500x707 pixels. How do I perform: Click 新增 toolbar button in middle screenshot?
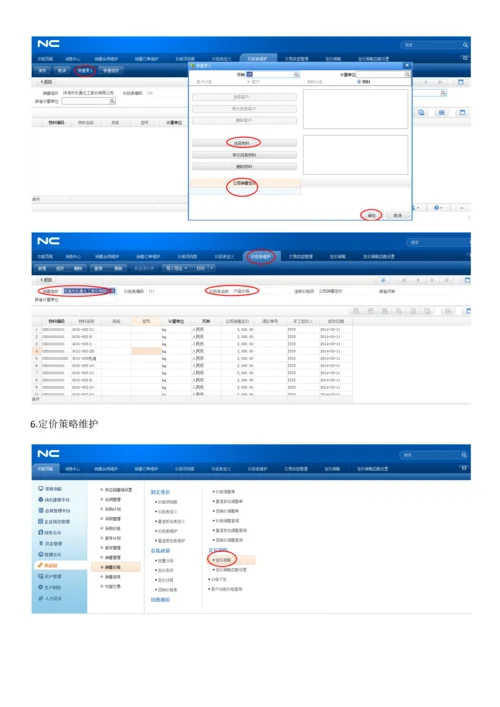(x=42, y=268)
